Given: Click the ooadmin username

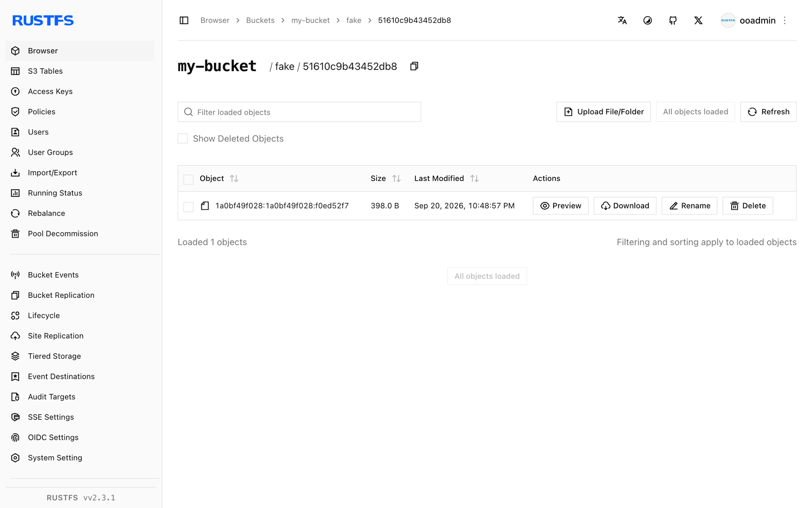Looking at the screenshot, I should [x=757, y=20].
